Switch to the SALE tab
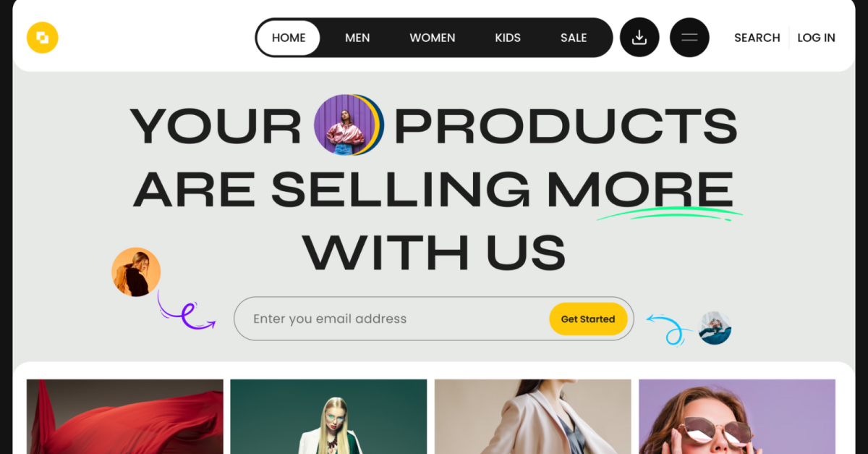This screenshot has height=454, width=868. (x=574, y=38)
